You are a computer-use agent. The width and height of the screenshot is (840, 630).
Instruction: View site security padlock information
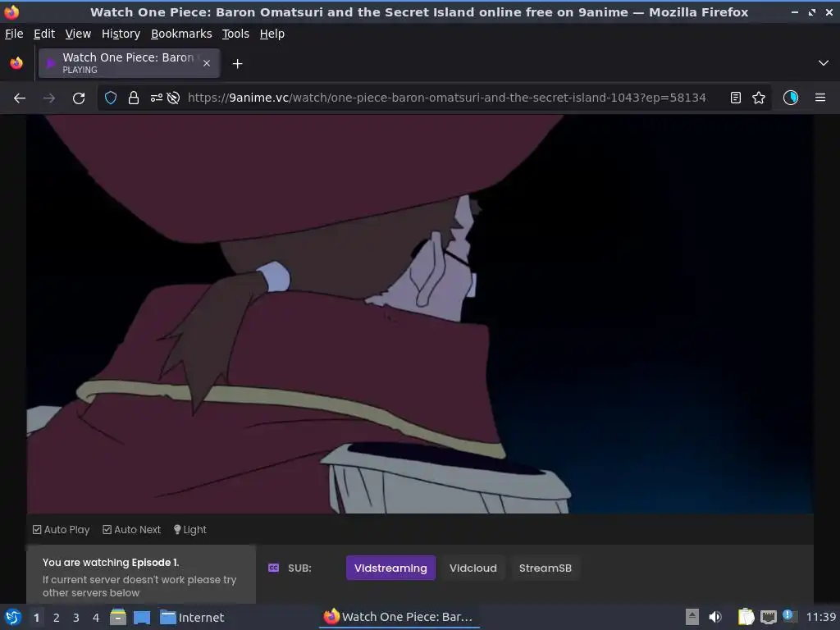[134, 98]
